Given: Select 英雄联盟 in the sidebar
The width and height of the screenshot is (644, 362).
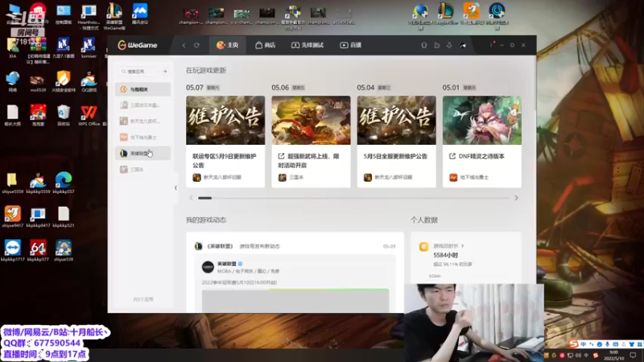Looking at the screenshot, I should pos(143,153).
